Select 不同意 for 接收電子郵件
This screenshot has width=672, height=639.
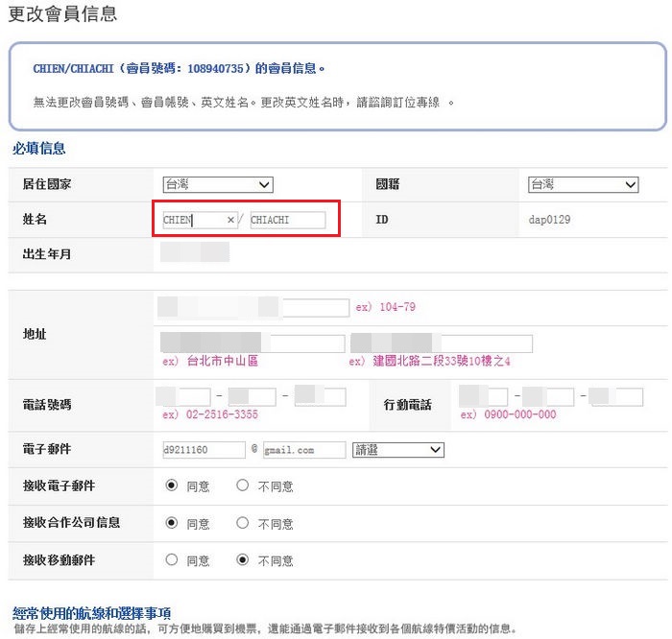click(x=243, y=486)
